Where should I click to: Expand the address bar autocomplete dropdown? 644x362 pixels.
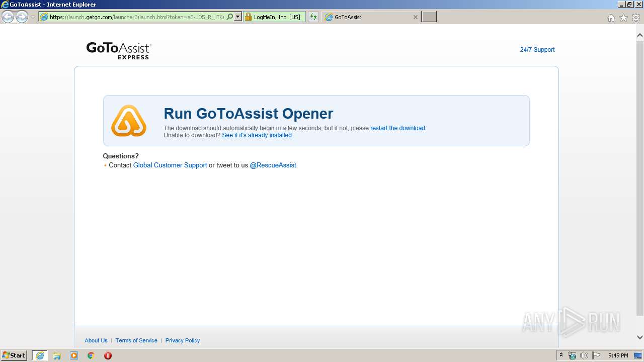[238, 17]
